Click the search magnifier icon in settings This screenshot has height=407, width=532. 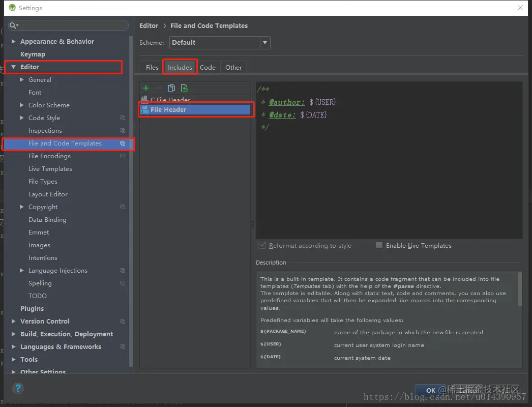click(x=14, y=25)
